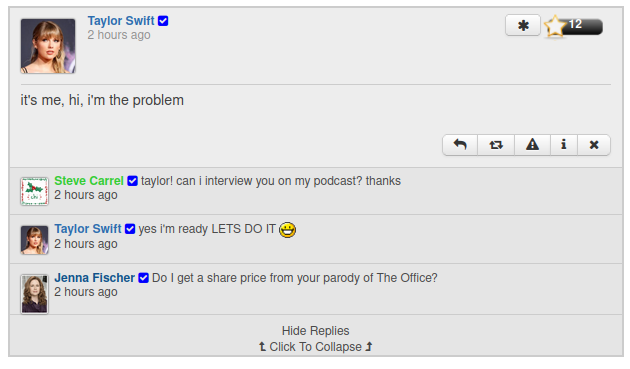The image size is (630, 369).
Task: Open Taylor Swift's name link in her reply
Action: click(88, 229)
